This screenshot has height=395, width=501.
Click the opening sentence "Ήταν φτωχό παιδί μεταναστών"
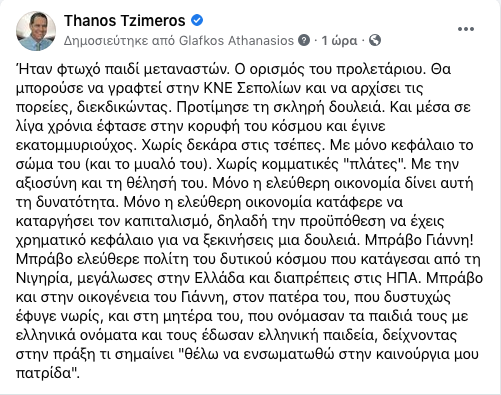click(122, 69)
